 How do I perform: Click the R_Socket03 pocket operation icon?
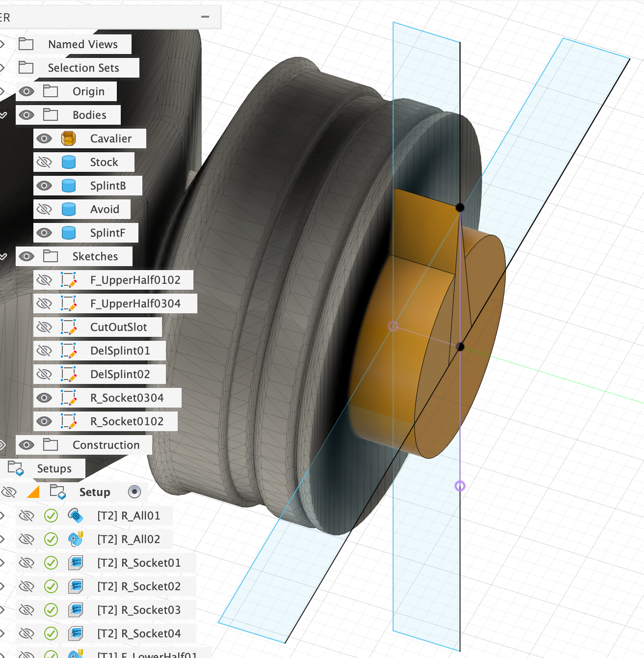tap(76, 610)
